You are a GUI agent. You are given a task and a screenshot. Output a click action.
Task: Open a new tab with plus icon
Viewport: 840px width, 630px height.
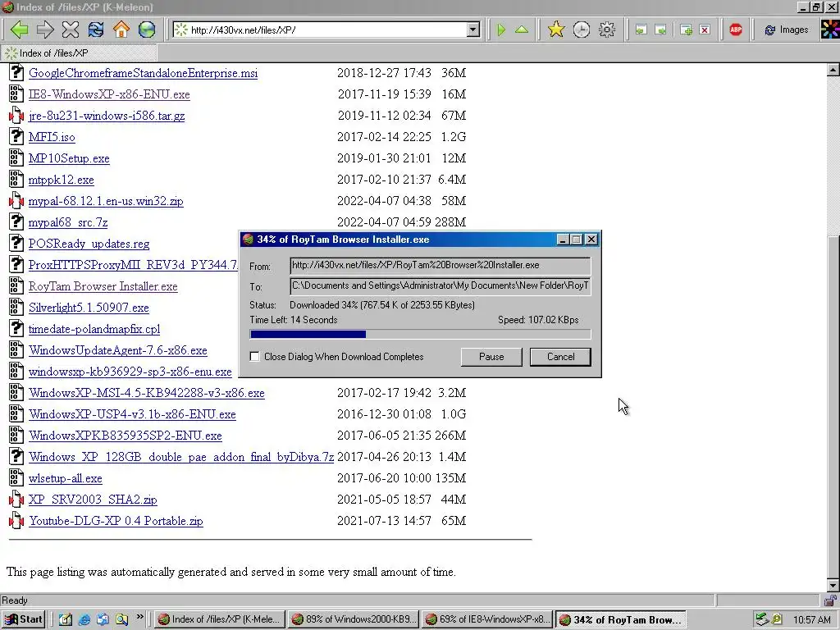pyautogui.click(x=687, y=30)
